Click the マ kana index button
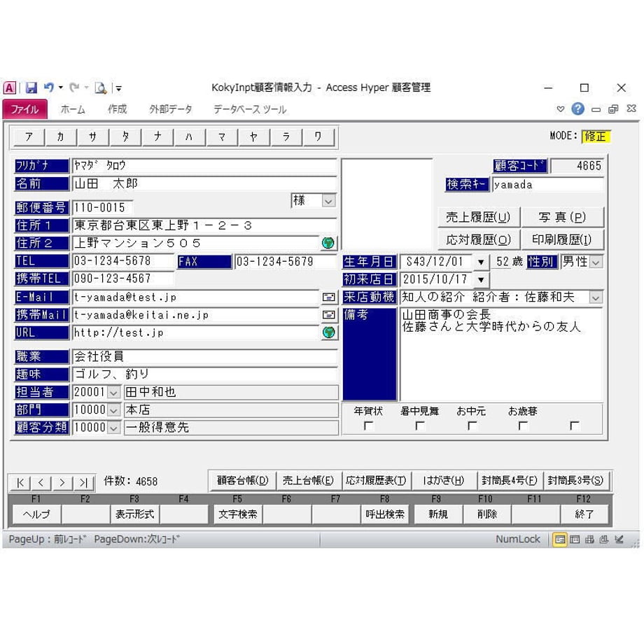Viewport: 644px width, 644px height. point(222,136)
